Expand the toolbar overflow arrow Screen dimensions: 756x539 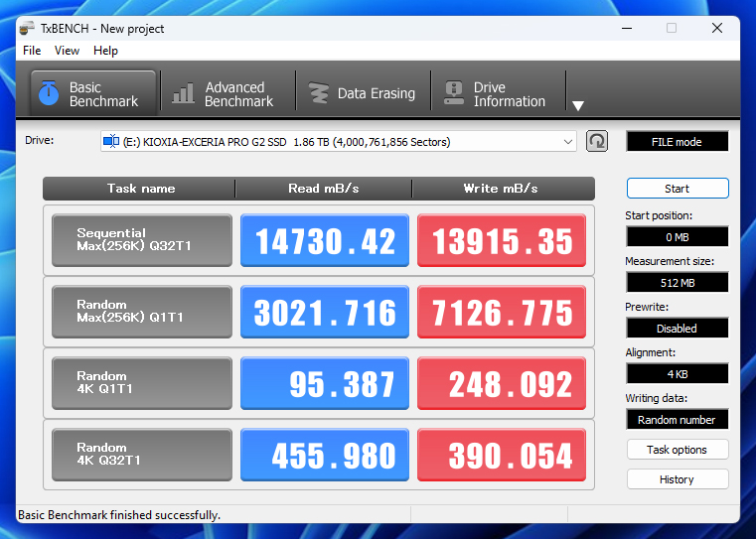pos(577,105)
